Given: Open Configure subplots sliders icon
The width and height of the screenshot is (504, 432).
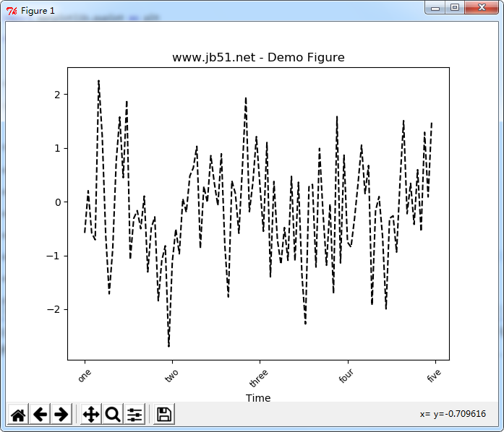Looking at the screenshot, I should pyautogui.click(x=134, y=414).
